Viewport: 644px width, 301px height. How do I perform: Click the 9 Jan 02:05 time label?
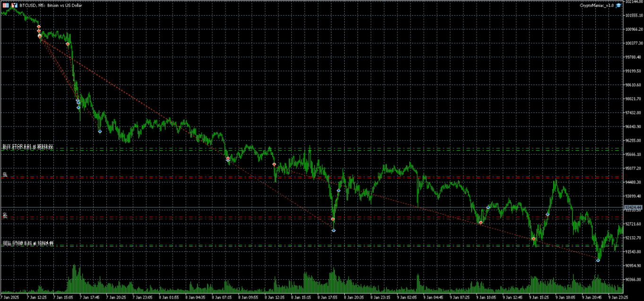407,298
